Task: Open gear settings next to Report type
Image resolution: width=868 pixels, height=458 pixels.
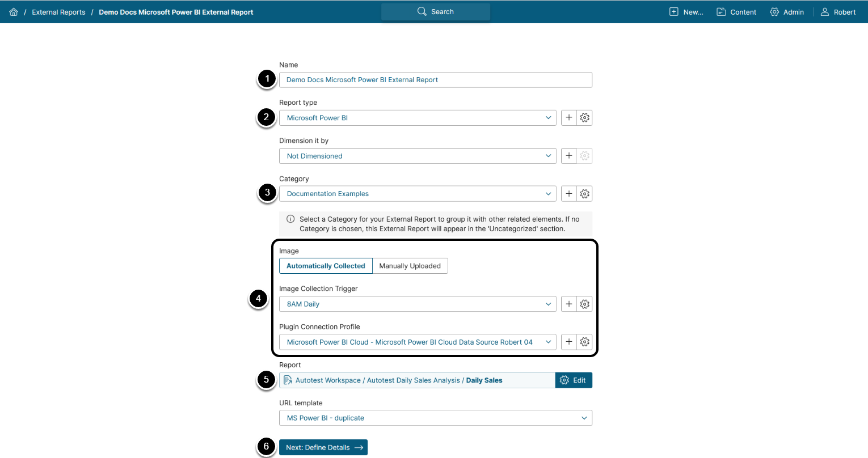Action: 585,118
